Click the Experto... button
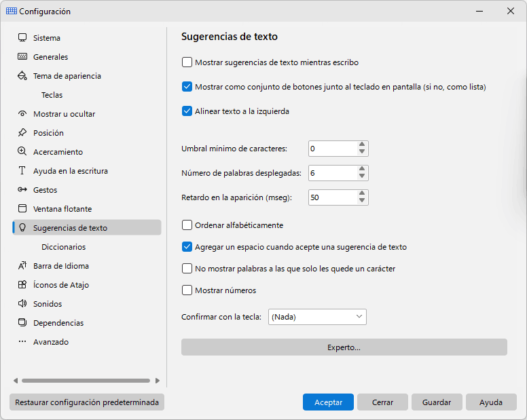Viewport: 527px width, 420px height. tap(344, 347)
